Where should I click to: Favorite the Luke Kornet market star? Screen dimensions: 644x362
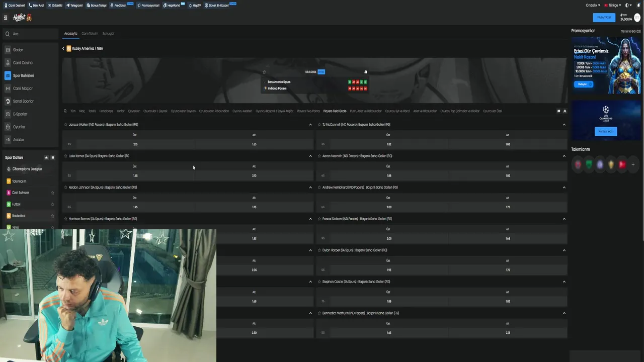pos(65,156)
